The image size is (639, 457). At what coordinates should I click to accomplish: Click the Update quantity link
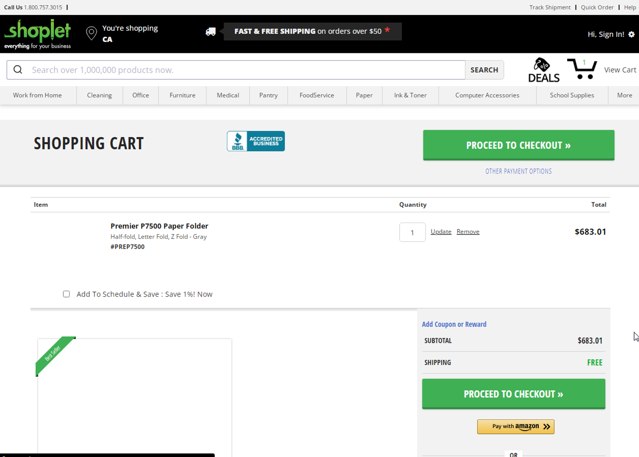(x=441, y=232)
